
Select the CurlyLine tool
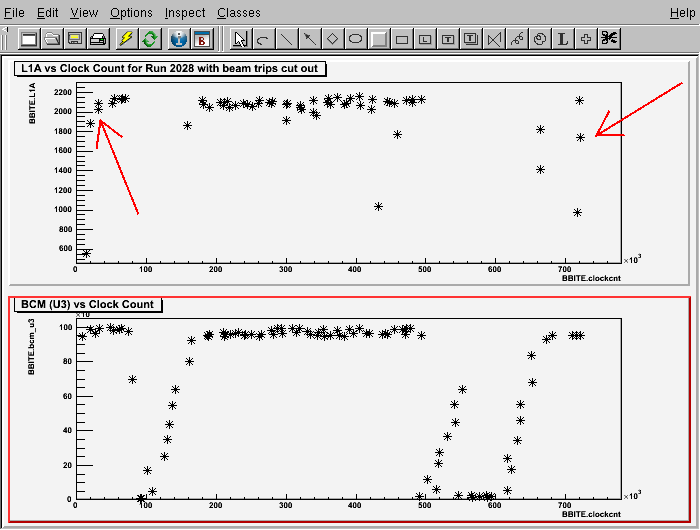tap(517, 39)
